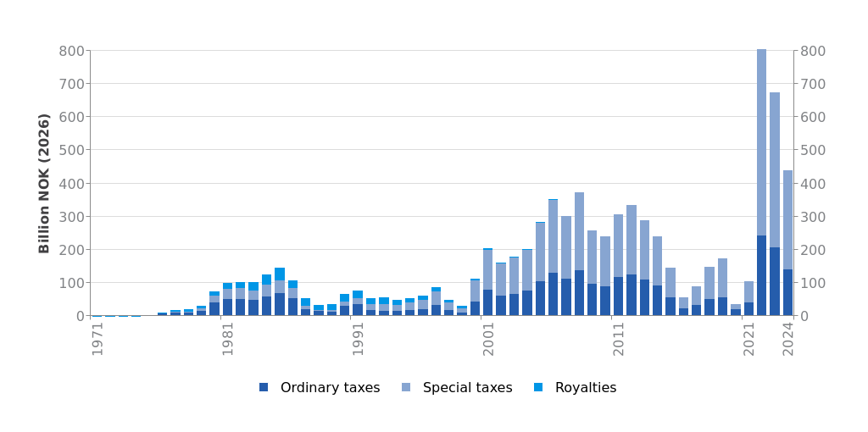868x432 pixels.
Task: Click the Special taxes legend color marker
Action: [406, 388]
